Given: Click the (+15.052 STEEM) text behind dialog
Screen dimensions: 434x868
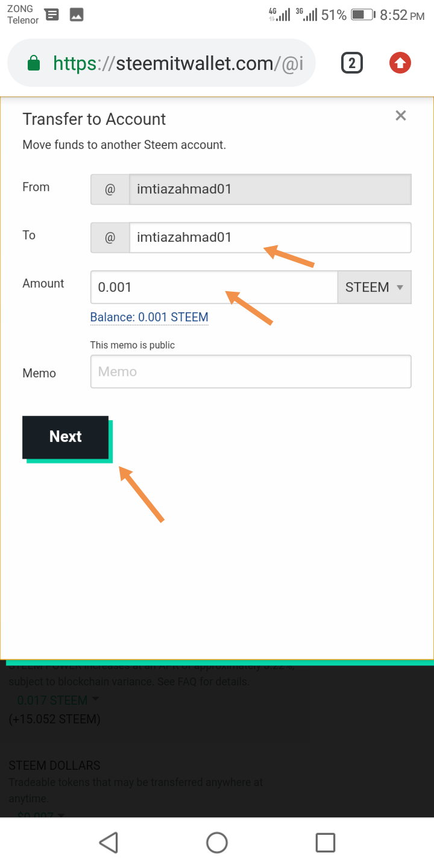Looking at the screenshot, I should point(54,719).
